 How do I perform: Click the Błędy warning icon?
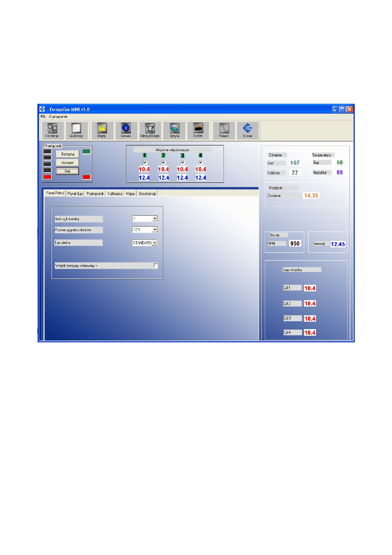point(102,130)
